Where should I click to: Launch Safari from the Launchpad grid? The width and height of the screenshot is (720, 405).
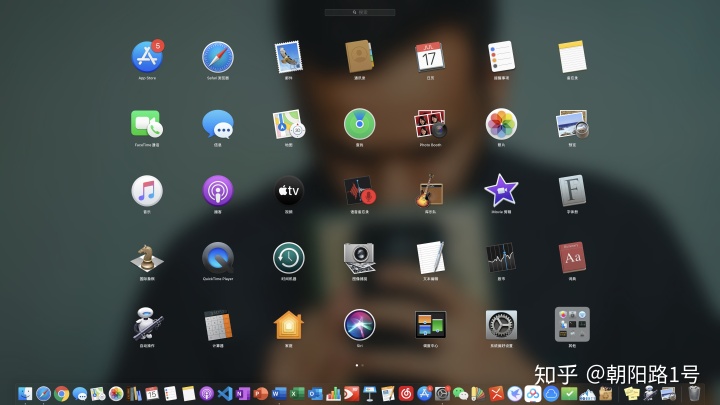(218, 57)
